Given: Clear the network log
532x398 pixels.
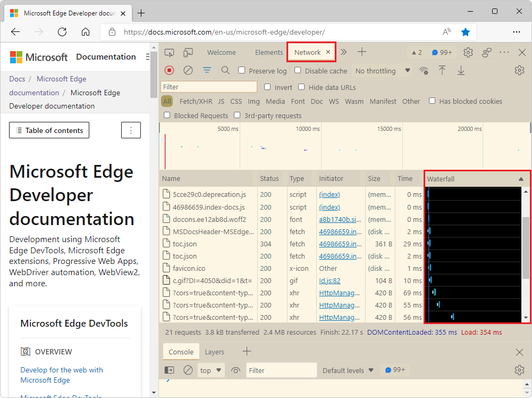Looking at the screenshot, I should [x=188, y=70].
